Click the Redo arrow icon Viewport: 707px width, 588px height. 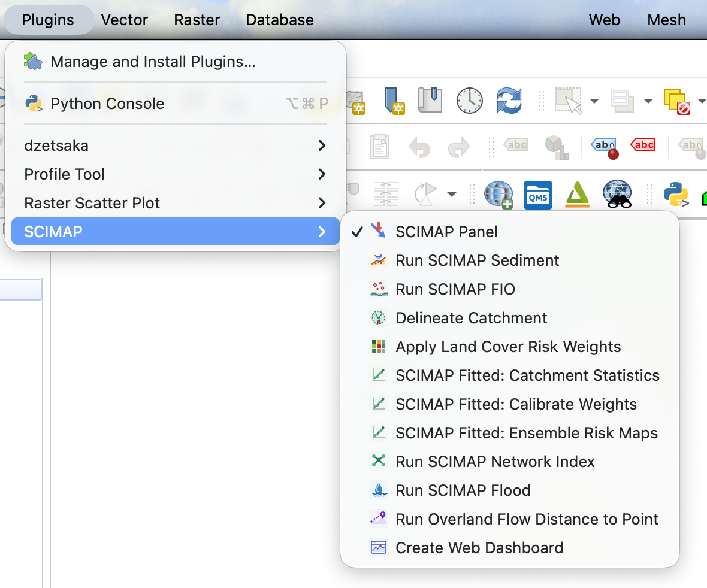tap(458, 147)
